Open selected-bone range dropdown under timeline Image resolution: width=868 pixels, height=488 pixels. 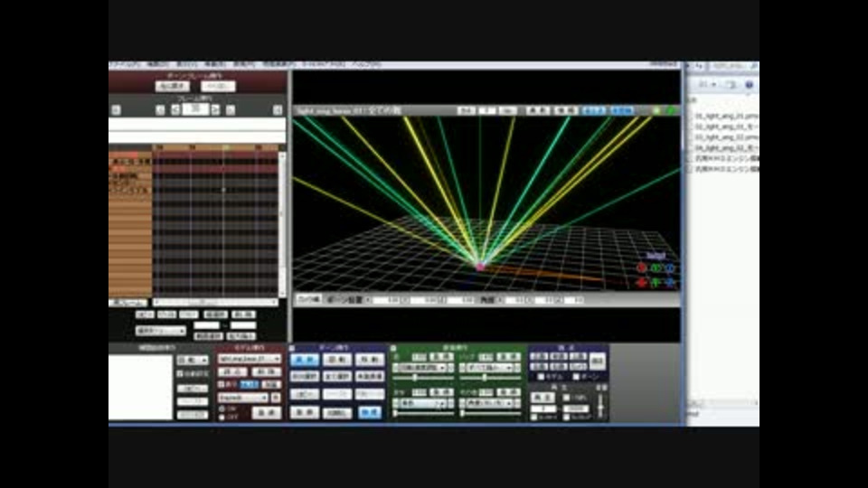coord(161,331)
